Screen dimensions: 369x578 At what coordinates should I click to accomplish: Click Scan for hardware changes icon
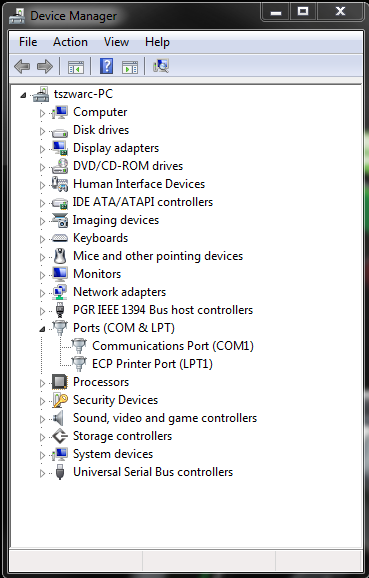pyautogui.click(x=161, y=66)
